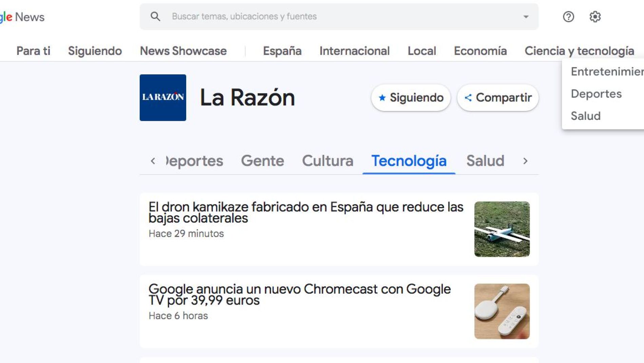
Task: Open Ciencia y tecnología section
Action: pyautogui.click(x=579, y=51)
